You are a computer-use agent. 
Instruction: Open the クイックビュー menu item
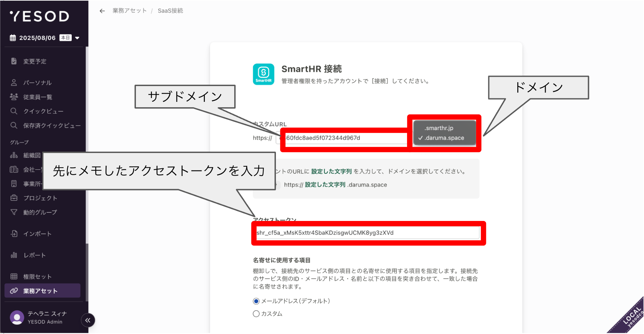coord(43,111)
